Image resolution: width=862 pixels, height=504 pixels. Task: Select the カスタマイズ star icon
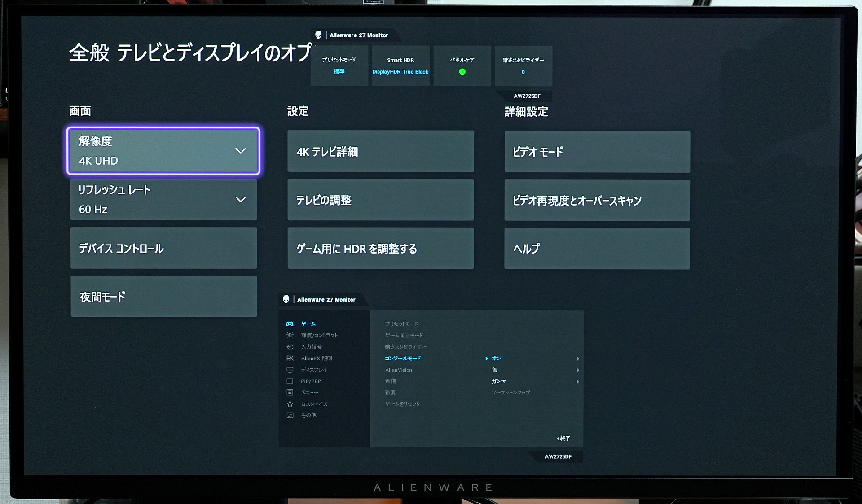pos(290,404)
